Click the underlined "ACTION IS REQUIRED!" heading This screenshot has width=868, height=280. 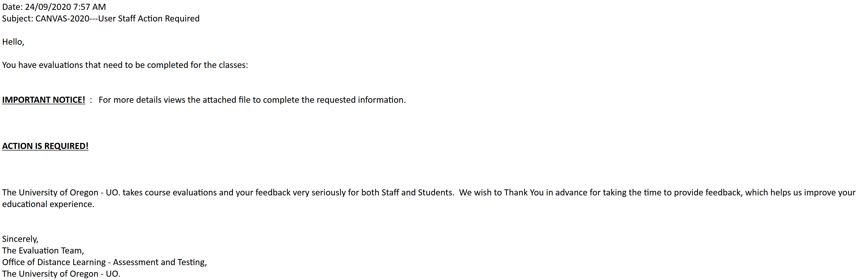45,146
